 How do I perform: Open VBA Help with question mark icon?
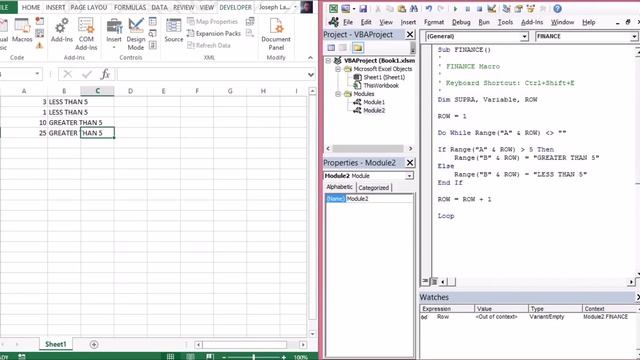coord(558,8)
